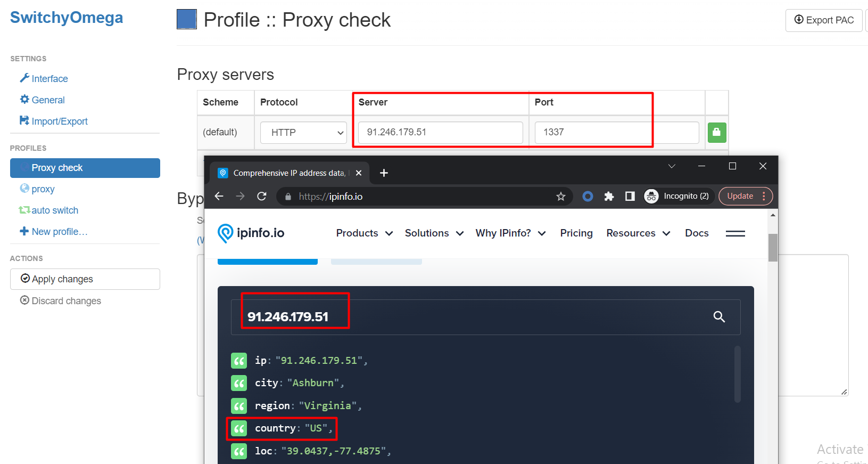Image resolution: width=868 pixels, height=464 pixels.
Task: Click the SwitchyOmega logo title
Action: click(x=67, y=18)
